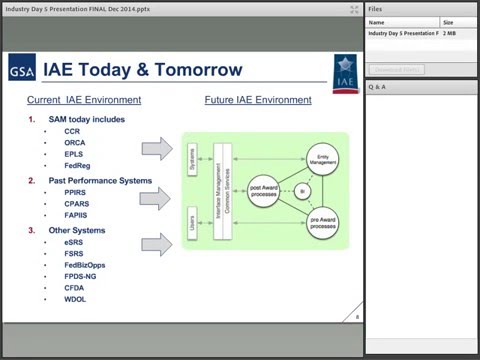Image resolution: width=480 pixels, height=360 pixels.
Task: Click the Future IAE Environment heading
Action: tap(258, 100)
